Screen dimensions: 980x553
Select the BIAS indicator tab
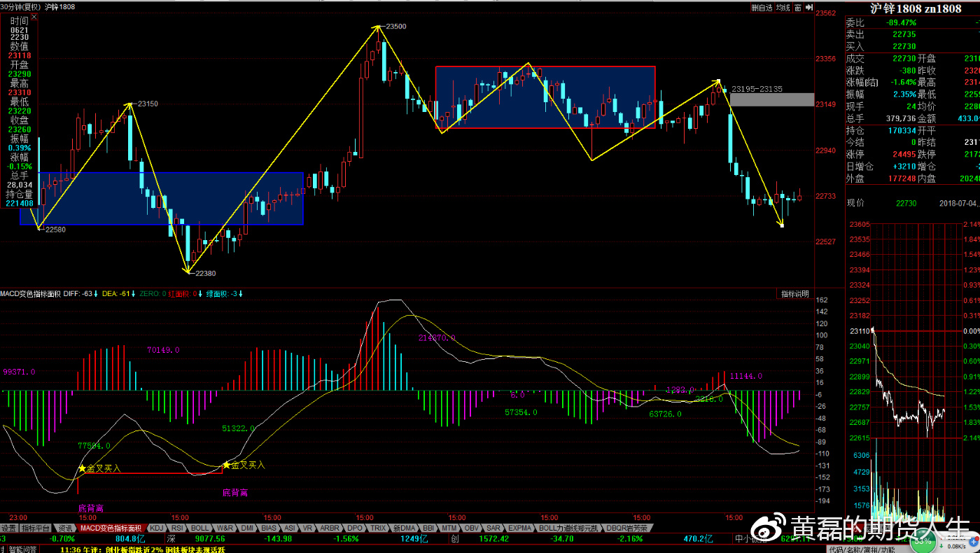pos(269,528)
